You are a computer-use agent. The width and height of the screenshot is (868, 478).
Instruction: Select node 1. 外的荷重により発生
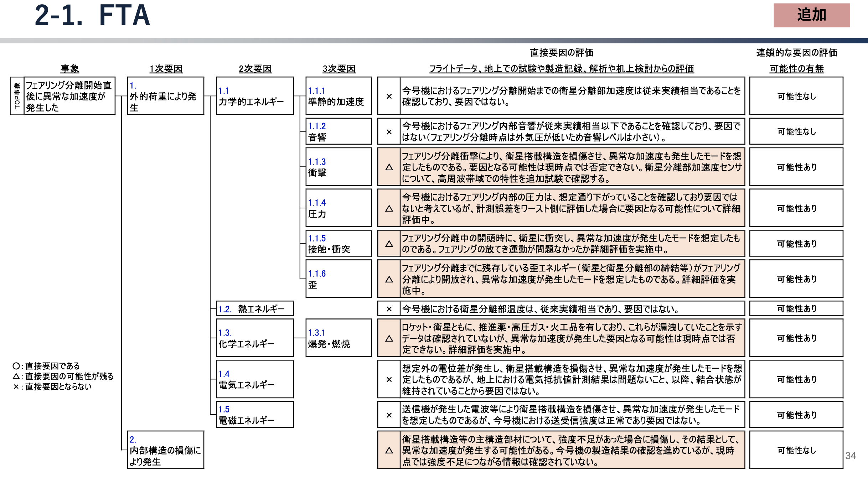point(166,96)
